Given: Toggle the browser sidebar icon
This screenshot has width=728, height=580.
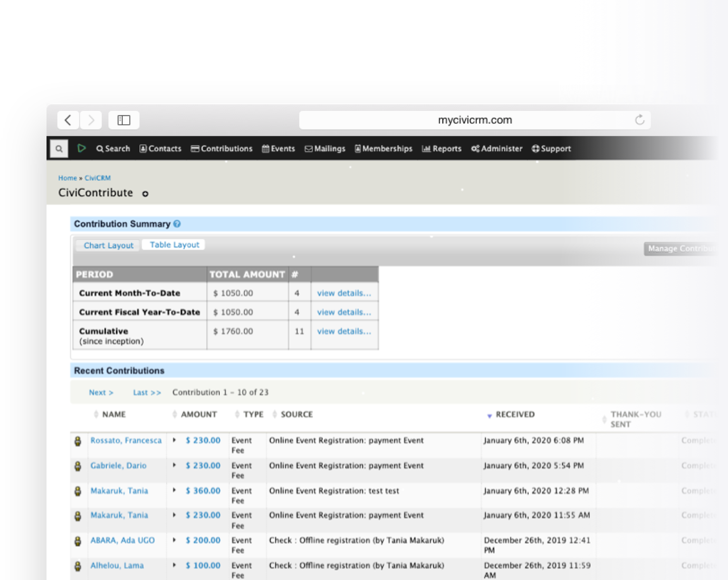Looking at the screenshot, I should click(x=124, y=120).
